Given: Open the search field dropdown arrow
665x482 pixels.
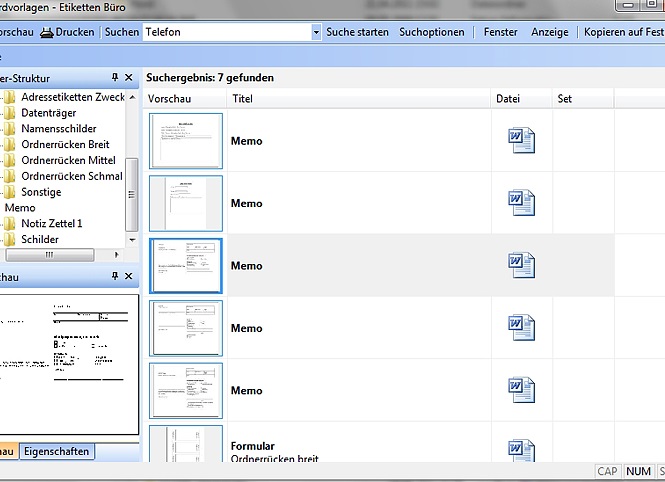Looking at the screenshot, I should click(316, 32).
